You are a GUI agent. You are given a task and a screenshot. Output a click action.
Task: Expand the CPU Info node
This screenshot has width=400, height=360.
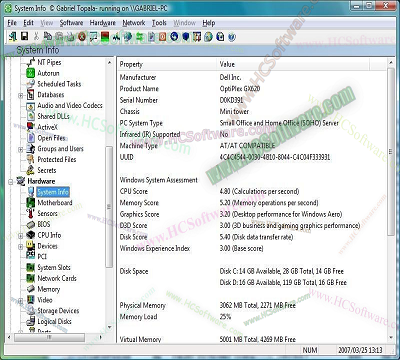[21, 235]
